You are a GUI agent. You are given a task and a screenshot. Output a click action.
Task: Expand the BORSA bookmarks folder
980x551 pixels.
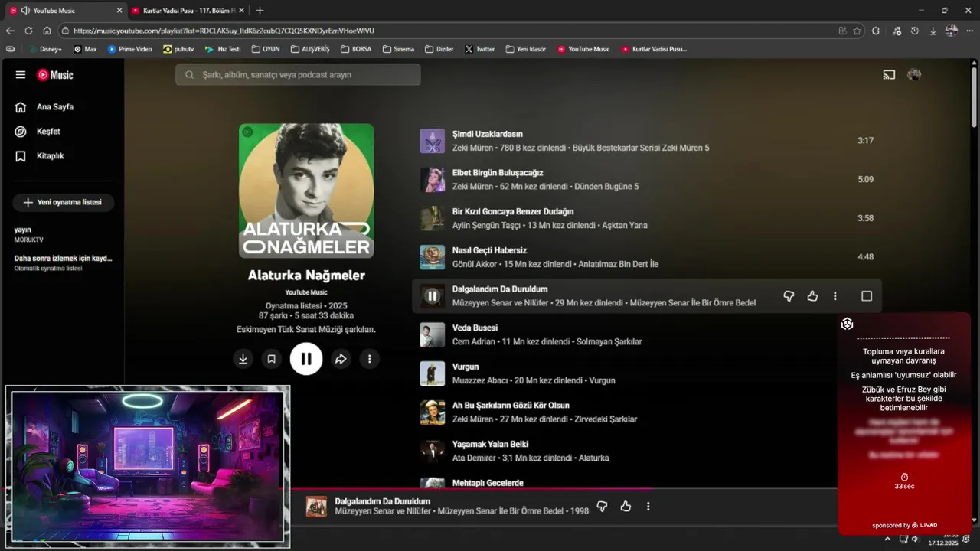coord(356,49)
